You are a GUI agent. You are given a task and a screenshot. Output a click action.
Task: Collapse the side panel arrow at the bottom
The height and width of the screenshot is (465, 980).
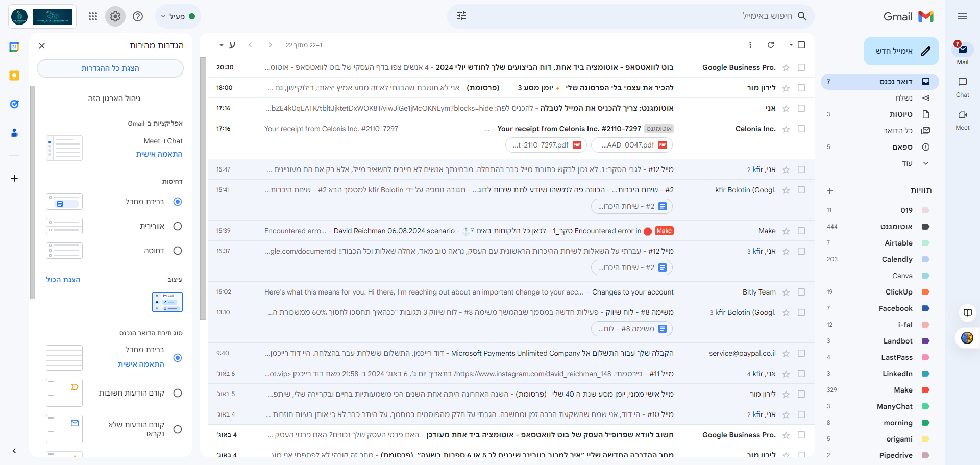coord(14,451)
